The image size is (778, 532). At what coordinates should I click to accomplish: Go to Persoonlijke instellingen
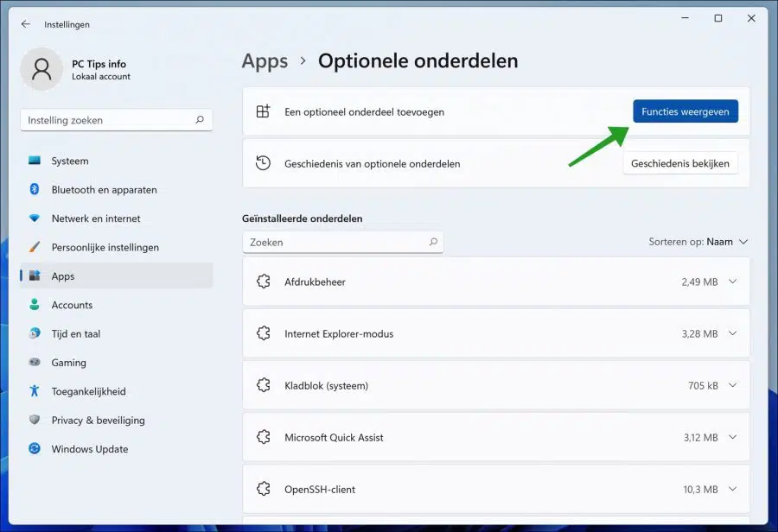[117, 247]
